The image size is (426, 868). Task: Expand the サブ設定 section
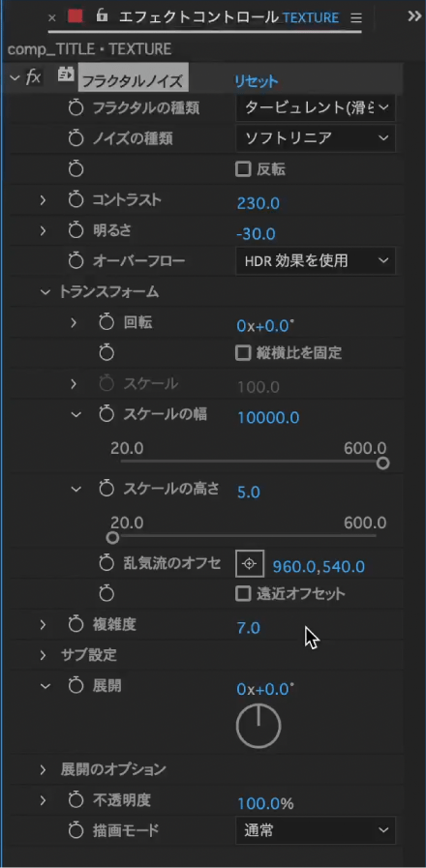click(x=44, y=655)
